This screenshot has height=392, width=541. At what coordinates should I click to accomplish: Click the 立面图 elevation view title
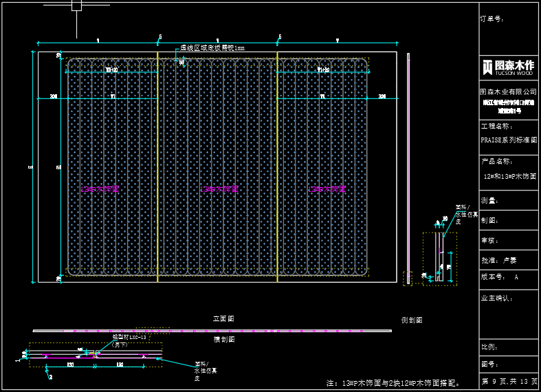[224, 319]
